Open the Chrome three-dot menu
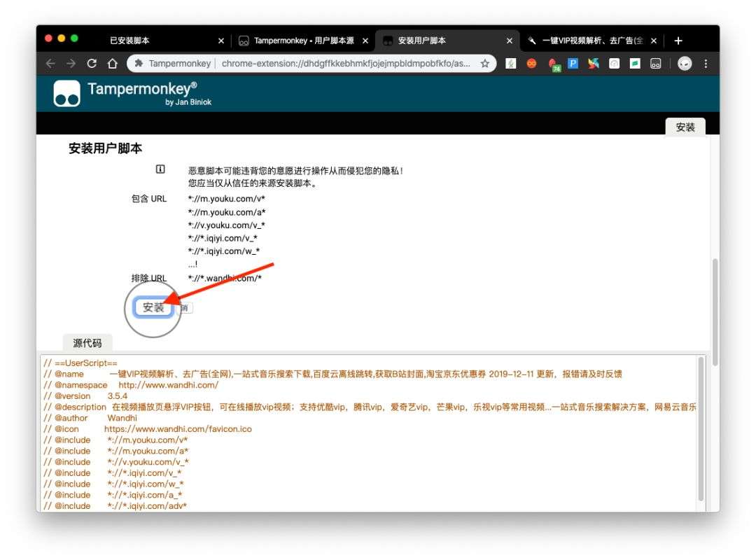This screenshot has width=756, height=560. (x=706, y=63)
